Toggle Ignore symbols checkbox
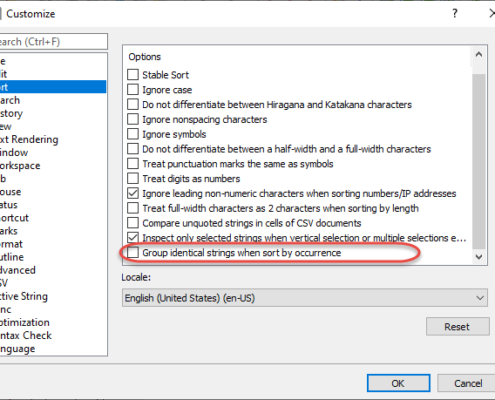Screen dimensions: 495x400 (133, 134)
